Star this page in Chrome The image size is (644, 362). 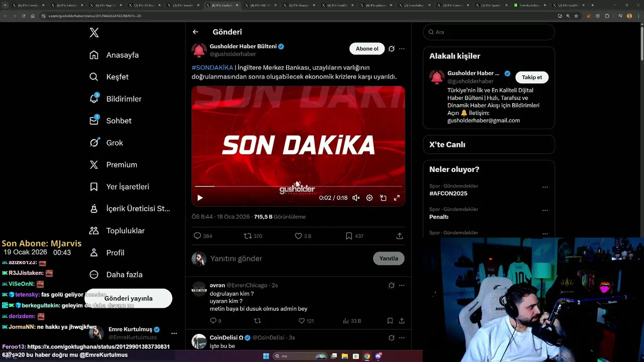coord(576,16)
